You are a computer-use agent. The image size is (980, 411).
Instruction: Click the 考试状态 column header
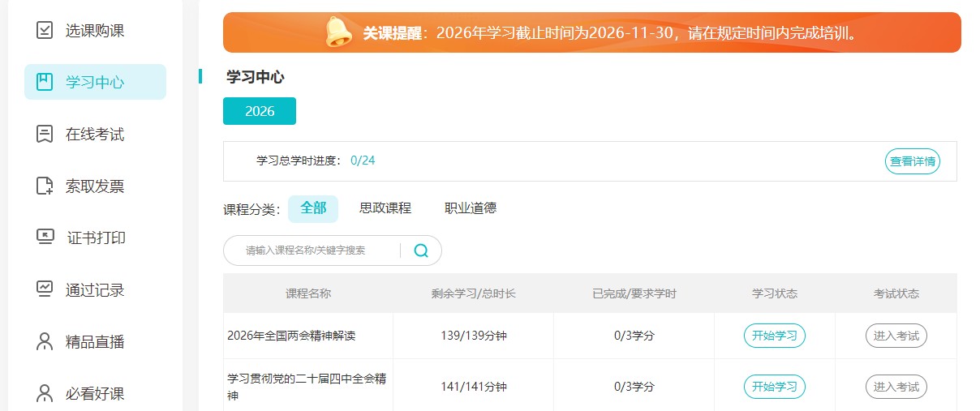point(896,293)
